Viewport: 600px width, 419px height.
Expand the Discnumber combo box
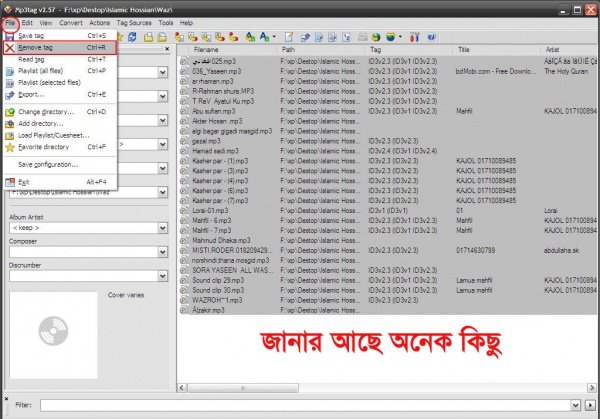(163, 276)
